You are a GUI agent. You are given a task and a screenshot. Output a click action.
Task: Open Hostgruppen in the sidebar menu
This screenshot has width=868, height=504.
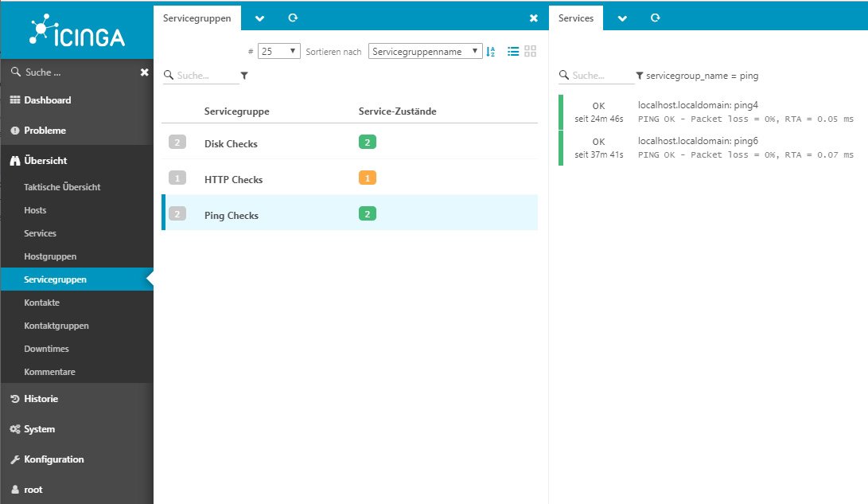click(x=49, y=256)
